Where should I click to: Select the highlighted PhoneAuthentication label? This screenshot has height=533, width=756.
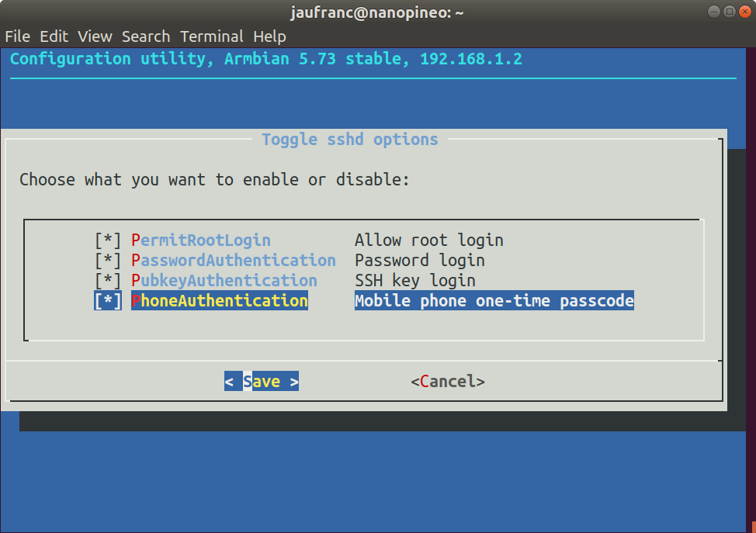pos(220,301)
